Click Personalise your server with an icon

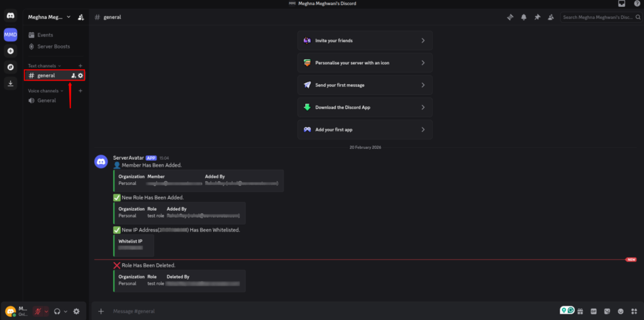click(x=365, y=63)
